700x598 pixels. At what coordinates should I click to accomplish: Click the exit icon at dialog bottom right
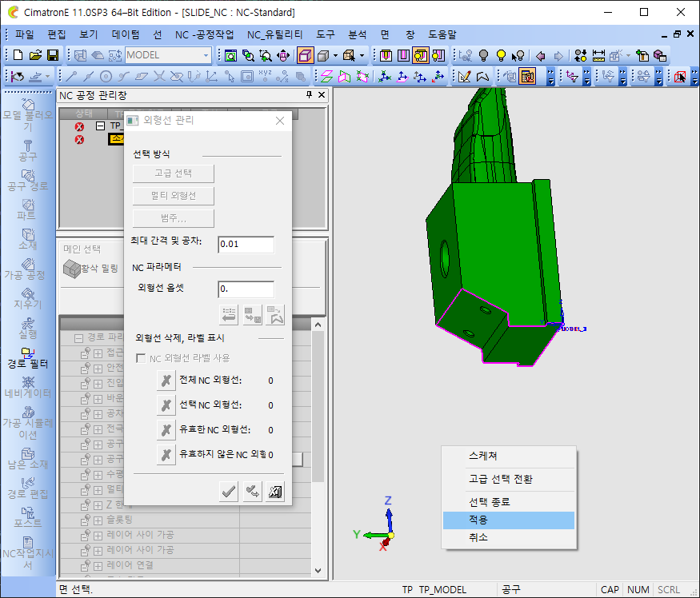point(275,492)
